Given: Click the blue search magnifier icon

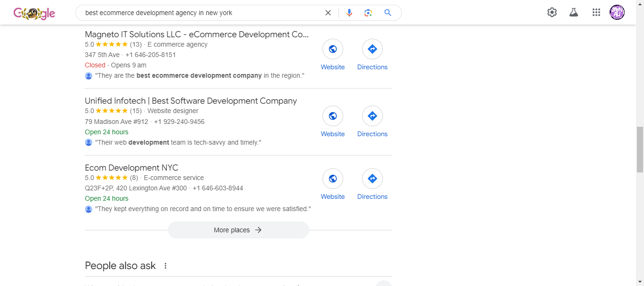Looking at the screenshot, I should [x=388, y=13].
